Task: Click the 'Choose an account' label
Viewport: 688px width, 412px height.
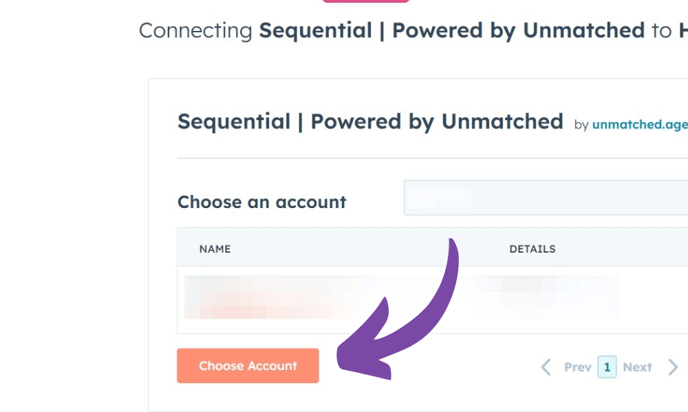Action: [262, 202]
